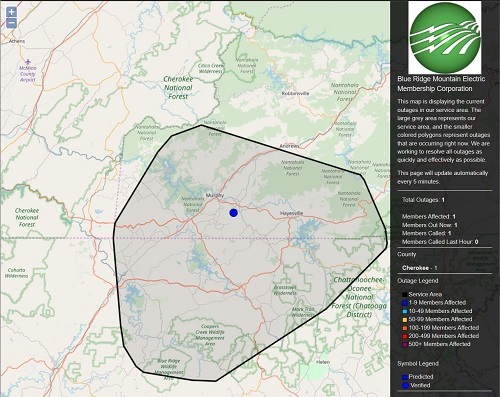Click the Brasstown Wilderness label
Image resolution: width=500 pixels, height=397 pixels.
(285, 290)
